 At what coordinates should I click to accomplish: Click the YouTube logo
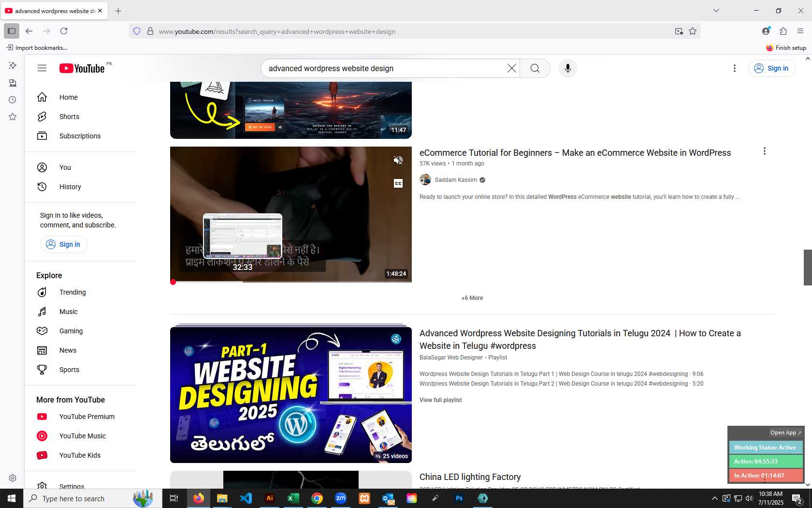[x=82, y=68]
